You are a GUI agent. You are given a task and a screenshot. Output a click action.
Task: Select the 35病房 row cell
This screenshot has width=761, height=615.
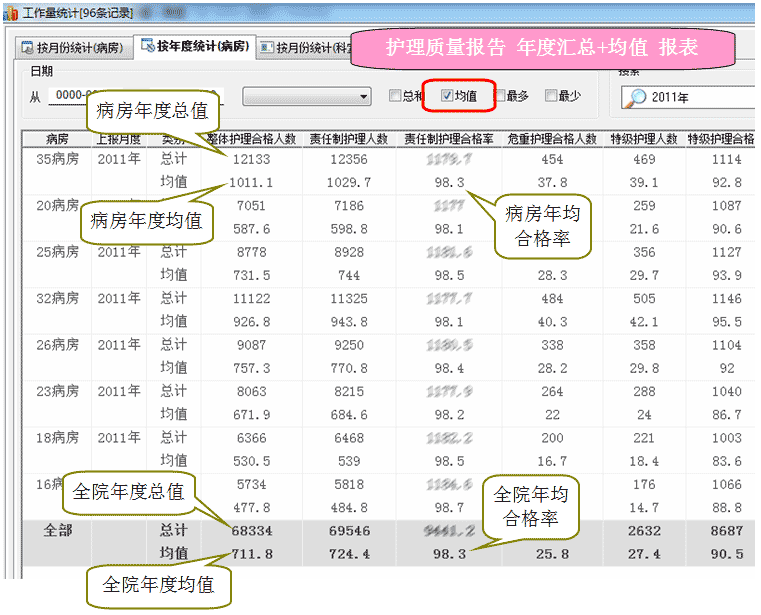(x=57, y=159)
